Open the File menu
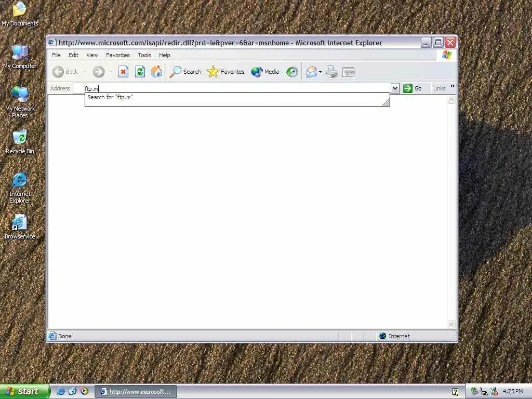532x399 pixels. click(56, 55)
